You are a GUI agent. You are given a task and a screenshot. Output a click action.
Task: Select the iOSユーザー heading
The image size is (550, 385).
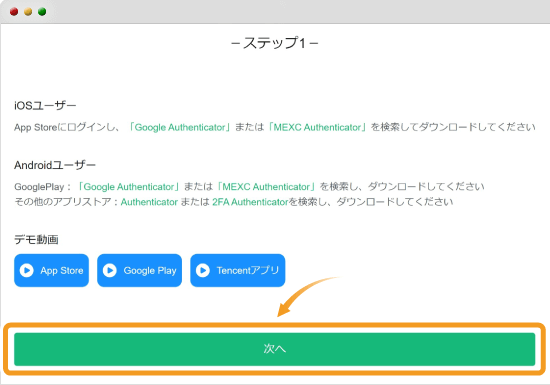45,106
